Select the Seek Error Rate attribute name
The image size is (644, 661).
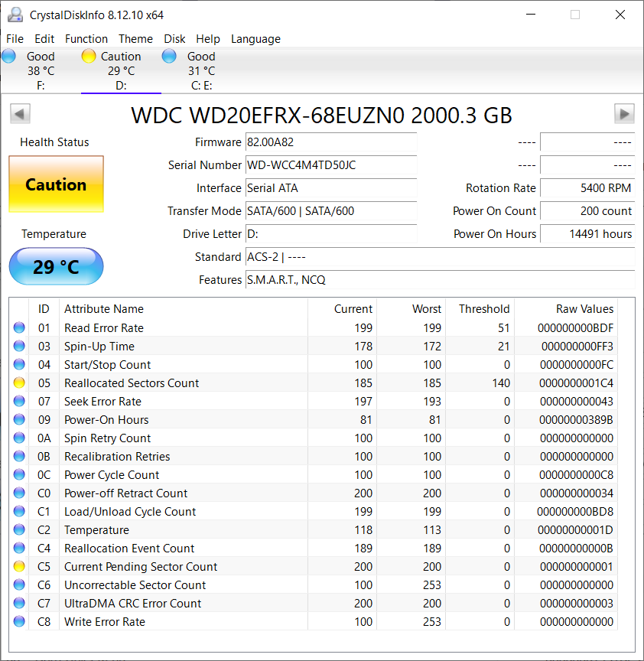102,402
